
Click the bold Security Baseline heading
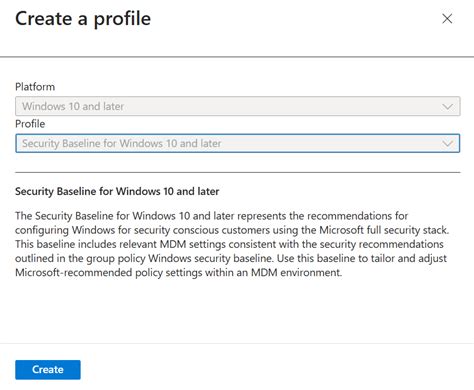pos(117,191)
